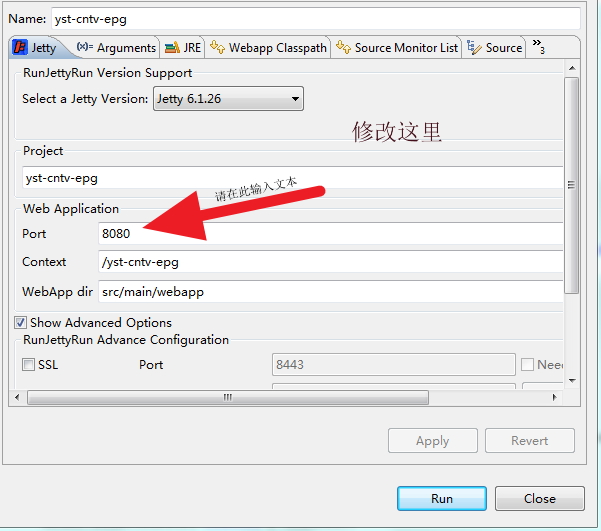Switch to the Arguments tab
Screen dimensions: 601x531
[116, 48]
